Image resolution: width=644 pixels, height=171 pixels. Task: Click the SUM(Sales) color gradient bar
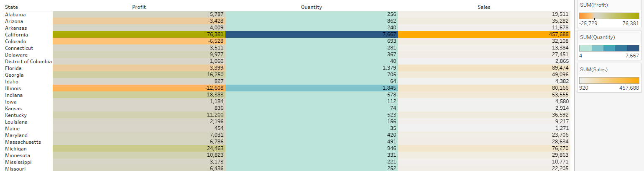coord(609,80)
